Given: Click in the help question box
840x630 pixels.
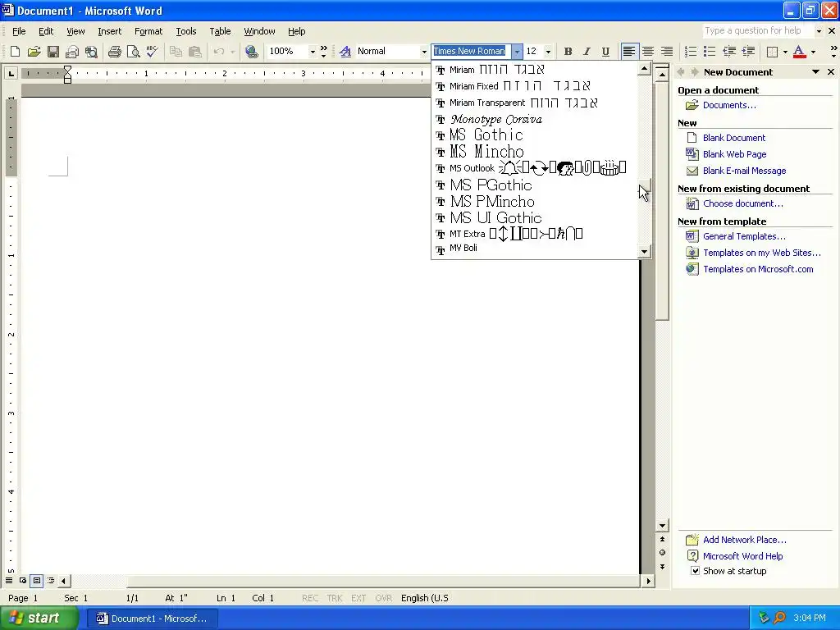Looking at the screenshot, I should pyautogui.click(x=757, y=30).
